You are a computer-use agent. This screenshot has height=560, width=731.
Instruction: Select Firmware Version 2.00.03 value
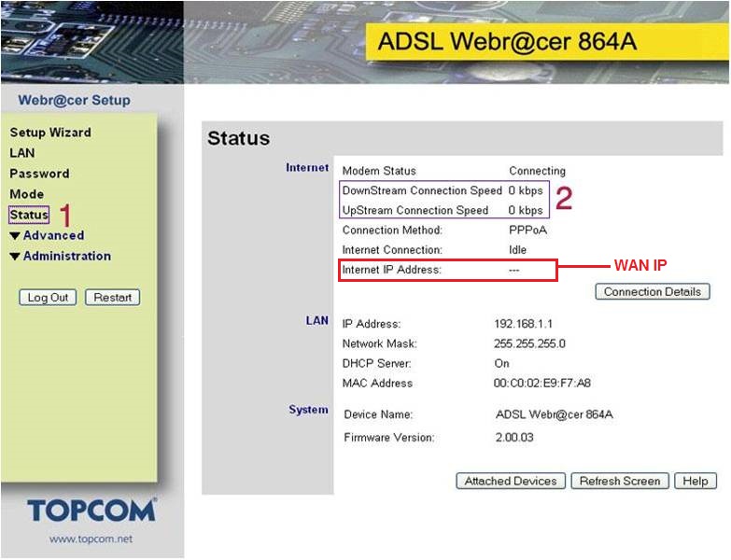click(x=514, y=438)
